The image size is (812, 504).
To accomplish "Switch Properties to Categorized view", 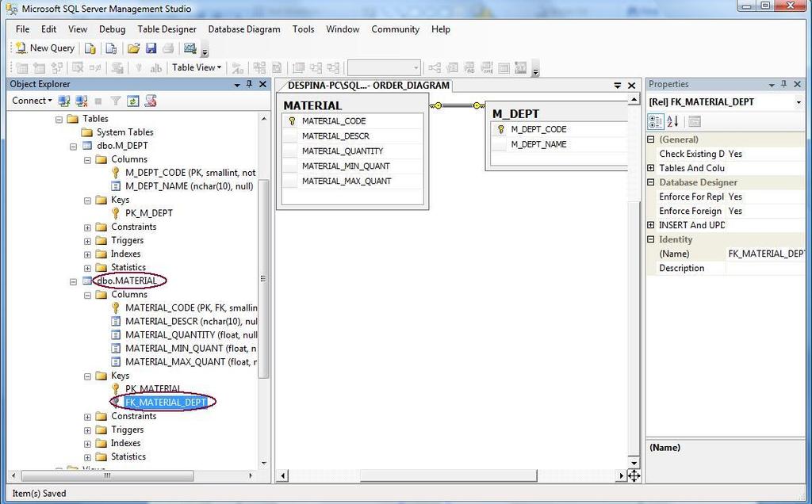I will pyautogui.click(x=656, y=121).
